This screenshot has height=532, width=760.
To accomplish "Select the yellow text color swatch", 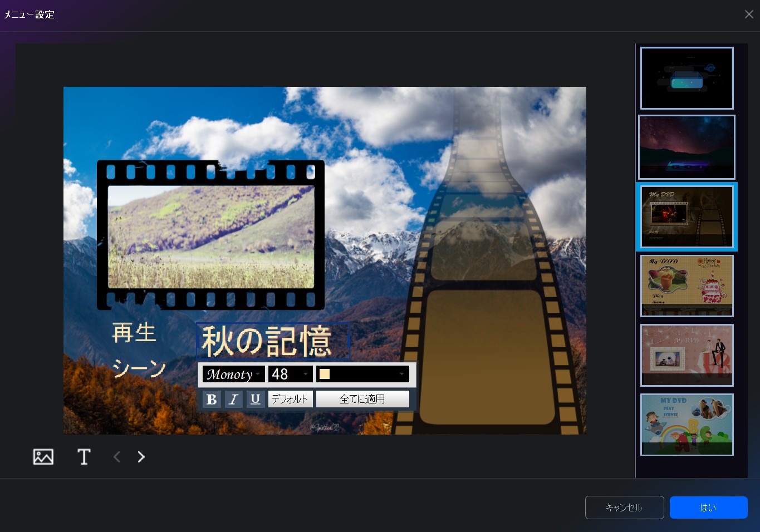I will [326, 374].
